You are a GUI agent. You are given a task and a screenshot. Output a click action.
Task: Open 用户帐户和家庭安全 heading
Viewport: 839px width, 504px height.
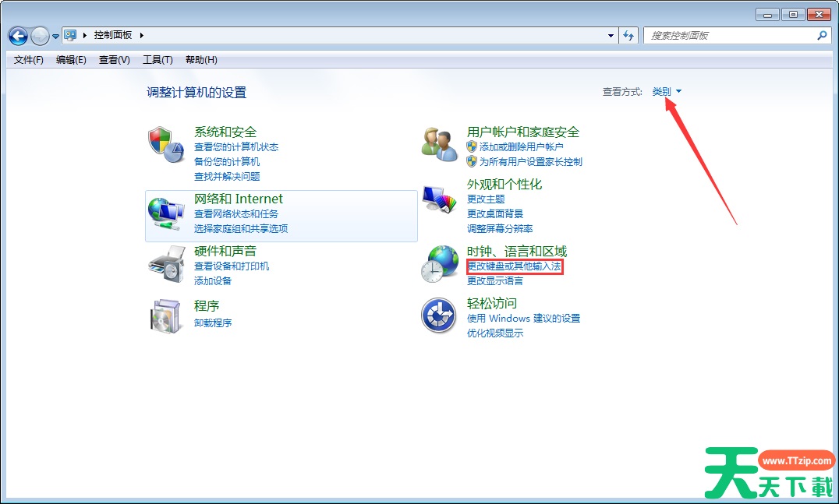tap(523, 132)
